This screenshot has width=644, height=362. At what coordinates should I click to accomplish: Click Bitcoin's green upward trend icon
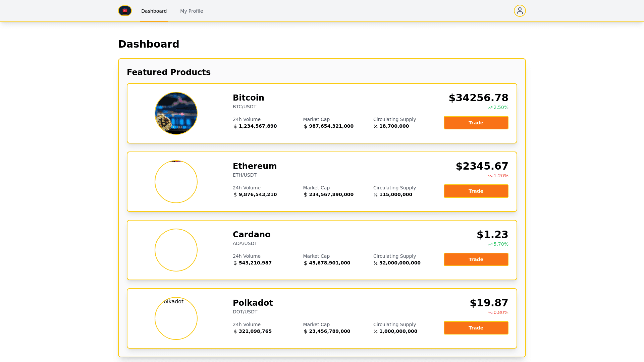pos(490,108)
